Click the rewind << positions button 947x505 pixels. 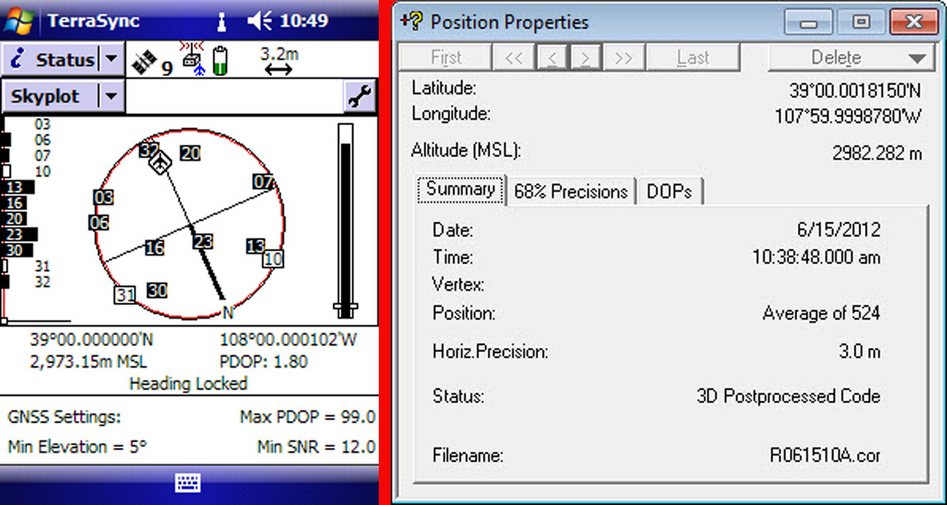[x=513, y=58]
